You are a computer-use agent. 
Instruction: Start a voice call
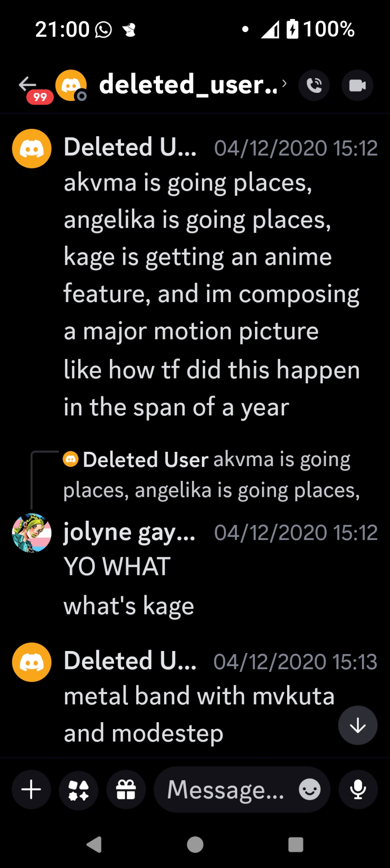pyautogui.click(x=314, y=85)
